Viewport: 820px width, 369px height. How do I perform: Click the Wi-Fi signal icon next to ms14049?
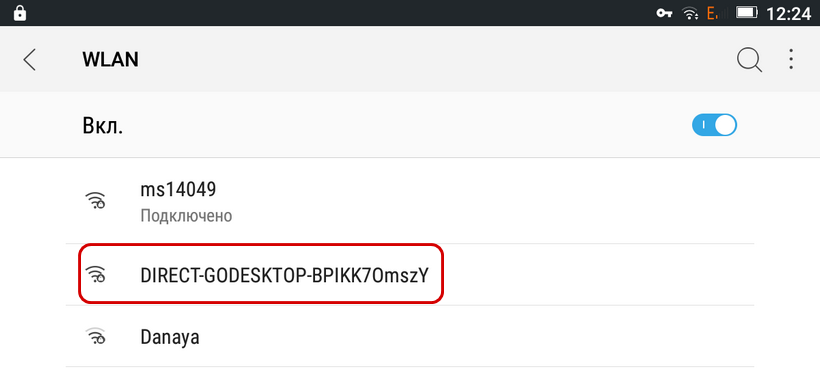point(95,201)
